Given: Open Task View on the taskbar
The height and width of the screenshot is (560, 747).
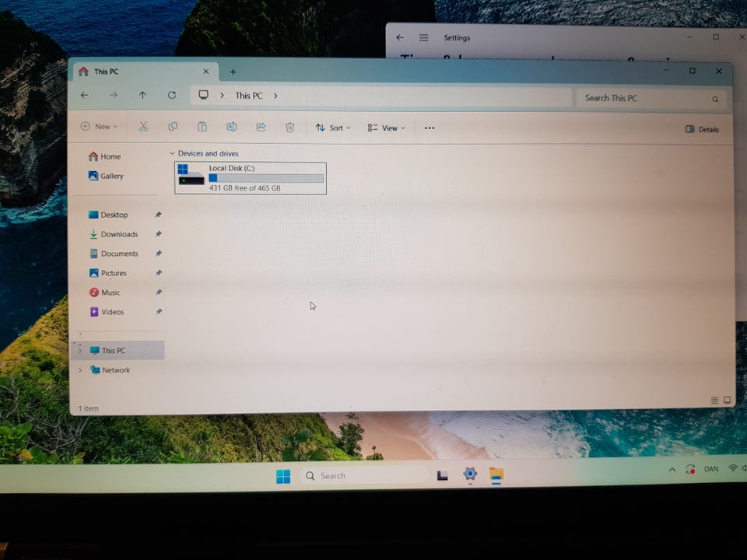Looking at the screenshot, I should (442, 475).
